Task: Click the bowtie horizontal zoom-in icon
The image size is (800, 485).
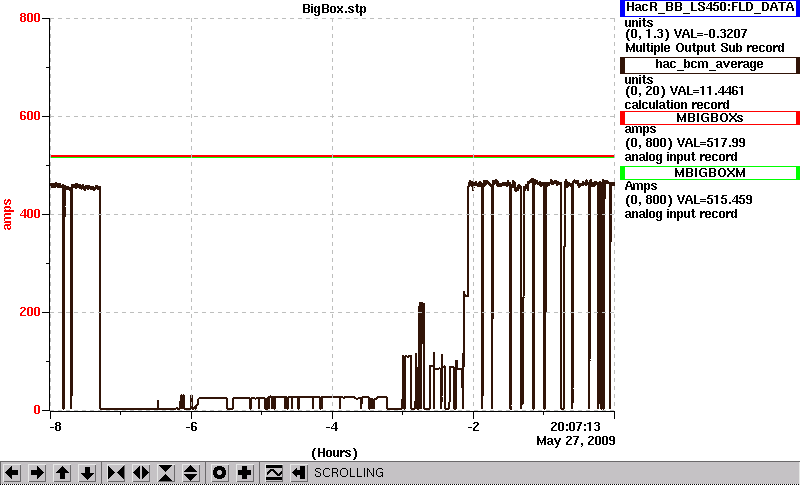Action: click(x=116, y=473)
